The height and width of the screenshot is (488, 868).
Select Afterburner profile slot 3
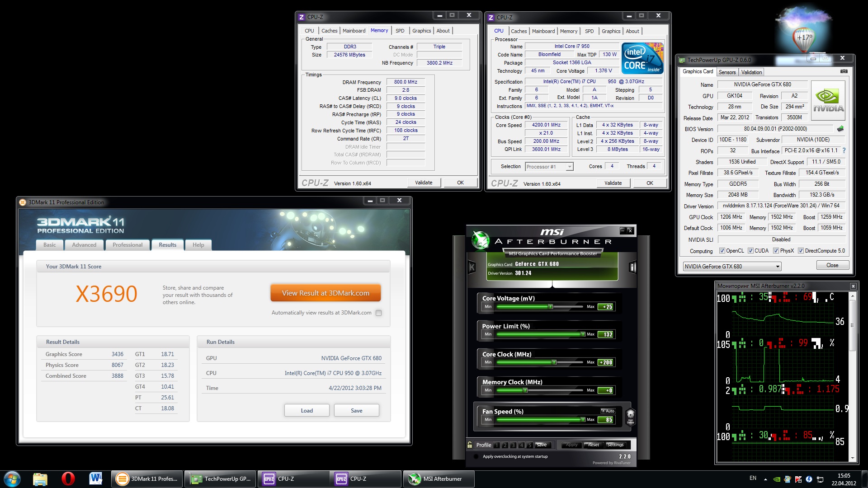point(513,445)
